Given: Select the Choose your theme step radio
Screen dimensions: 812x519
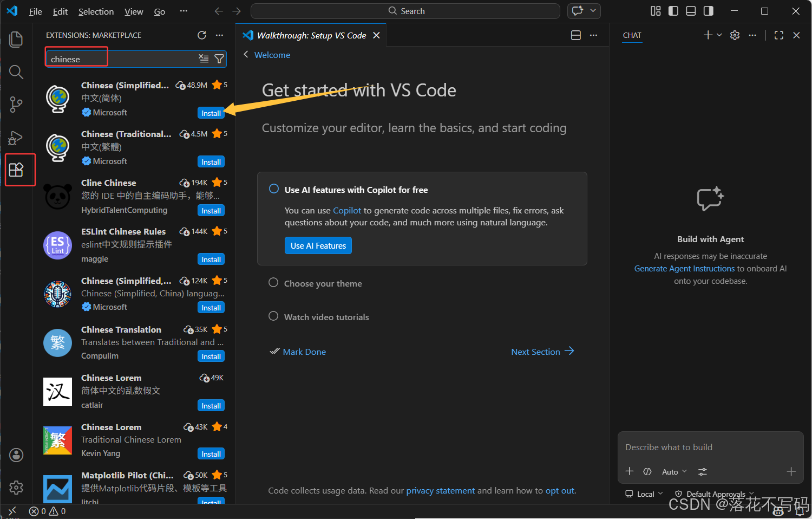Looking at the screenshot, I should click(274, 283).
